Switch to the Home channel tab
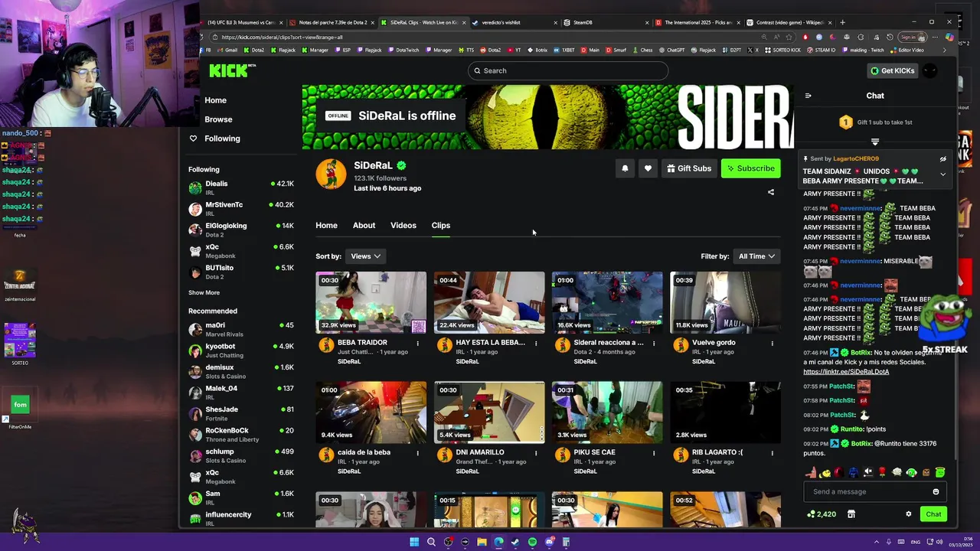This screenshot has height=551, width=980. click(x=326, y=225)
